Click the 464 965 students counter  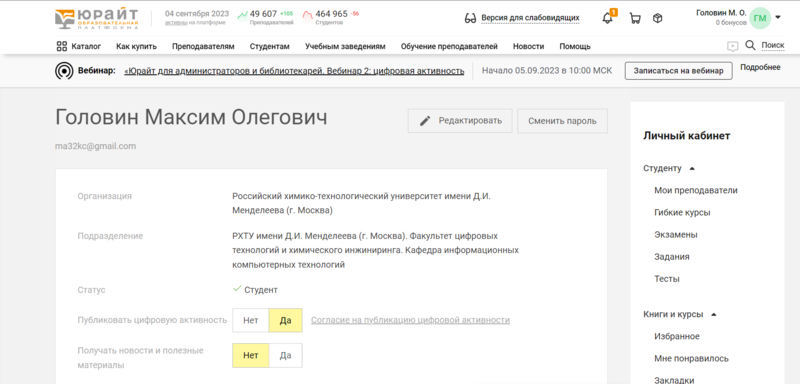(332, 14)
